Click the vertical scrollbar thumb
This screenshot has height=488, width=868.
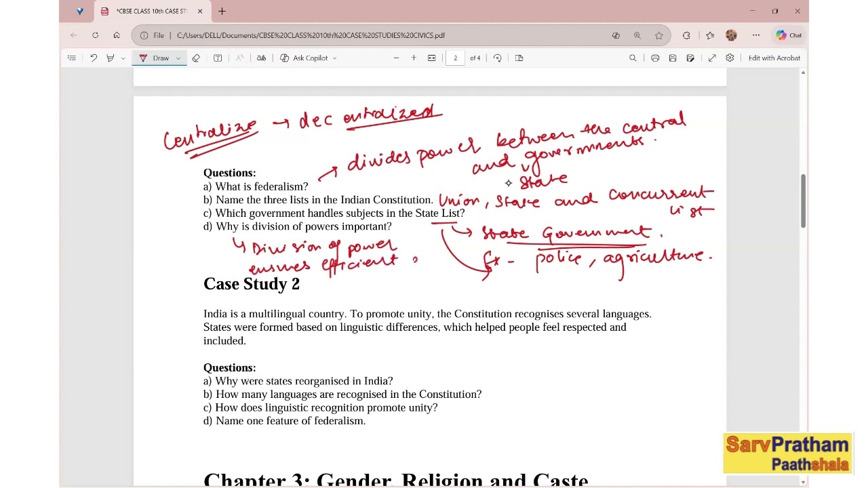click(804, 201)
